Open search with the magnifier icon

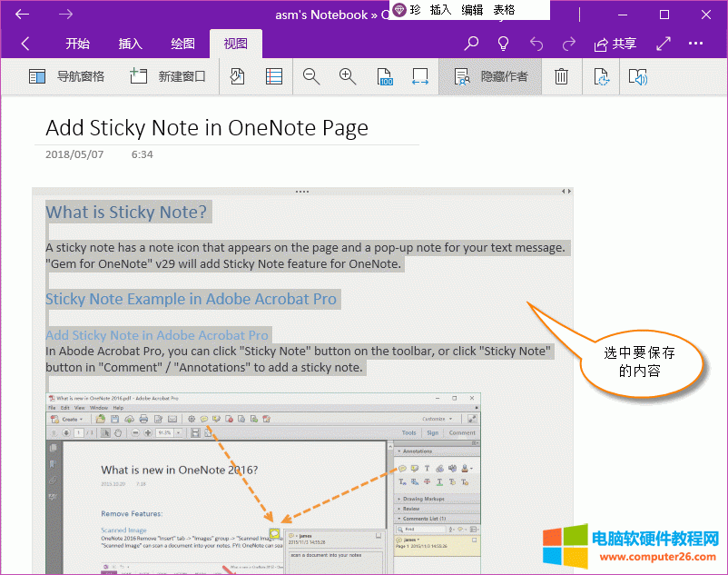coord(472,43)
